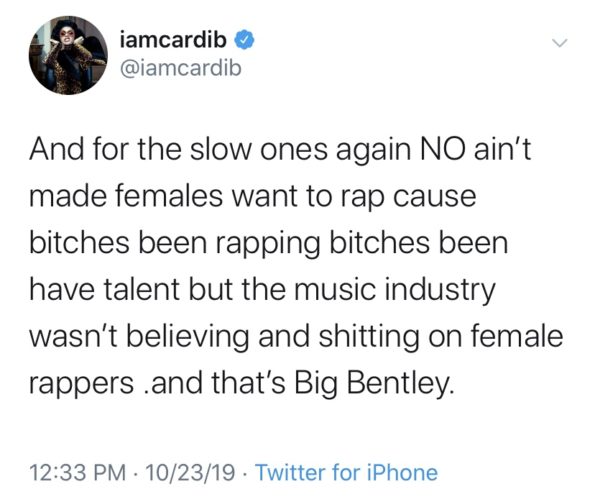Image resolution: width=595 pixels, height=502 pixels.
Task: Tap the line starting "have talent but the music"
Action: [x=263, y=290]
